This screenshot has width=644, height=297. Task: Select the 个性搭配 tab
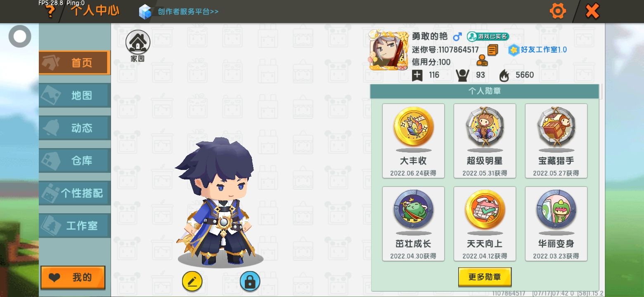[75, 193]
